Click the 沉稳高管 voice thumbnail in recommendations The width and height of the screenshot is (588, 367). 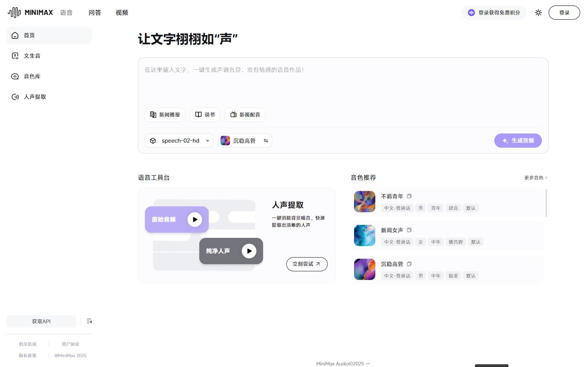[x=365, y=269]
